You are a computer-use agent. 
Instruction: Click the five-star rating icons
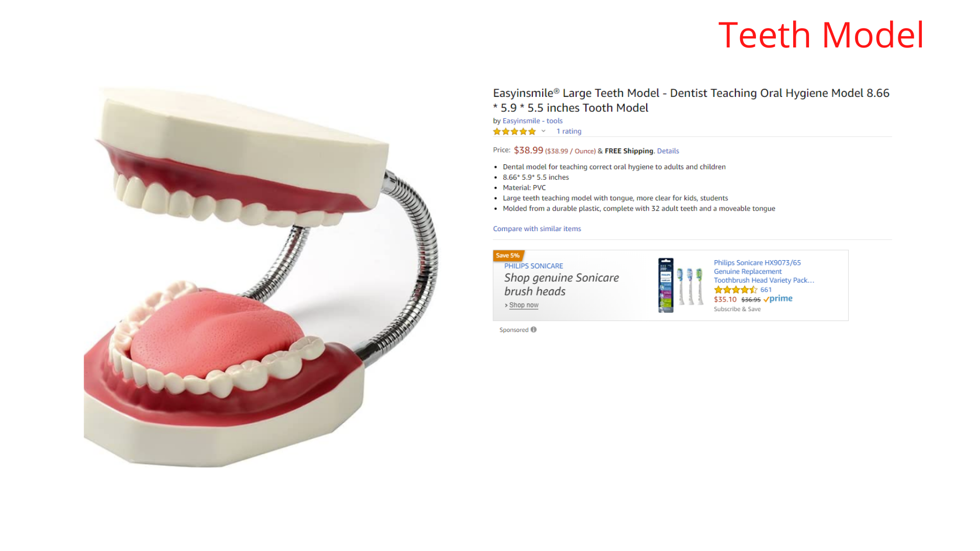(514, 132)
